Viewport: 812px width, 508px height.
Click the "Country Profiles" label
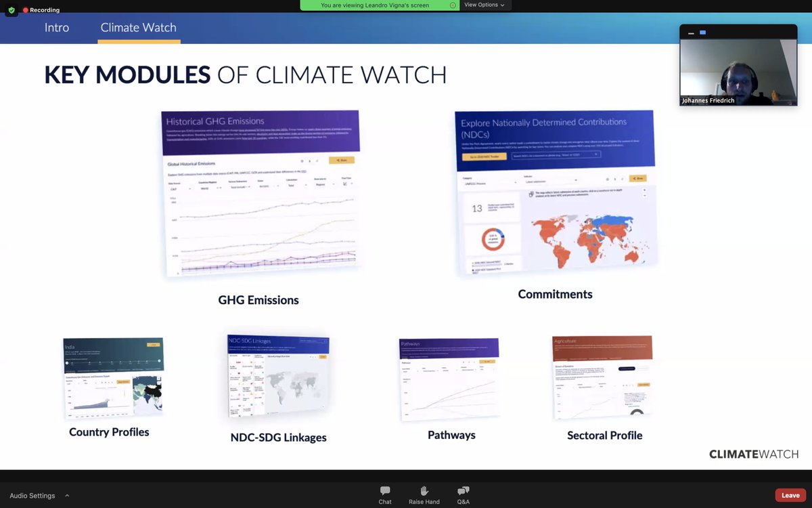[x=109, y=432]
